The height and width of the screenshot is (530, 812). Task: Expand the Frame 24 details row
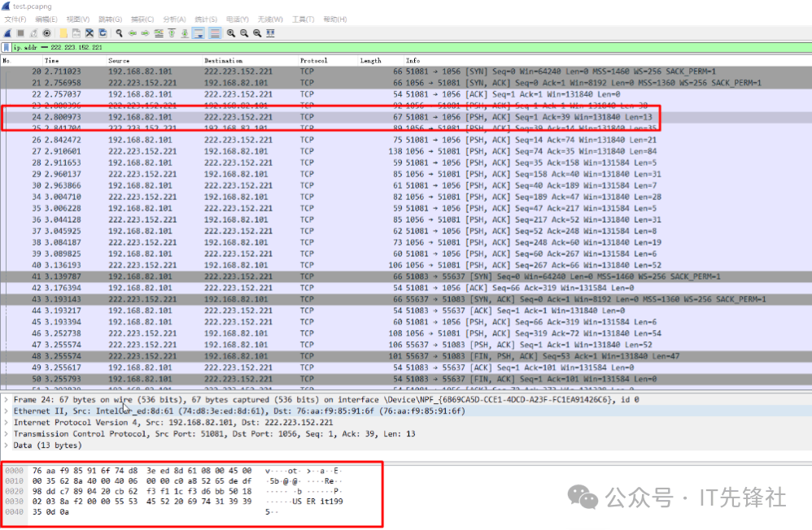[7, 400]
